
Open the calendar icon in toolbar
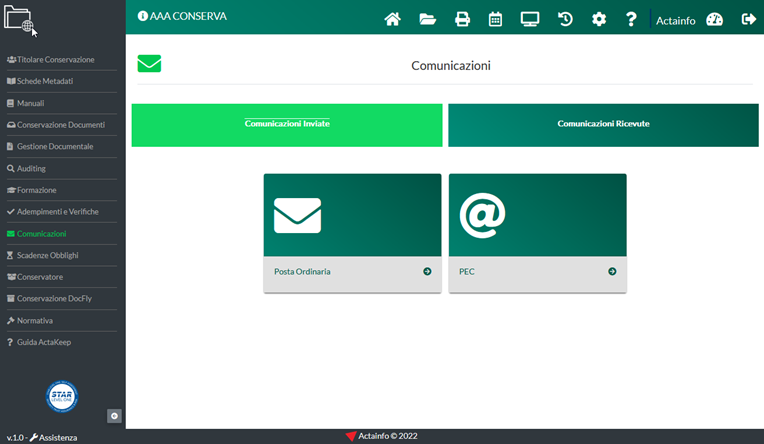tap(495, 19)
